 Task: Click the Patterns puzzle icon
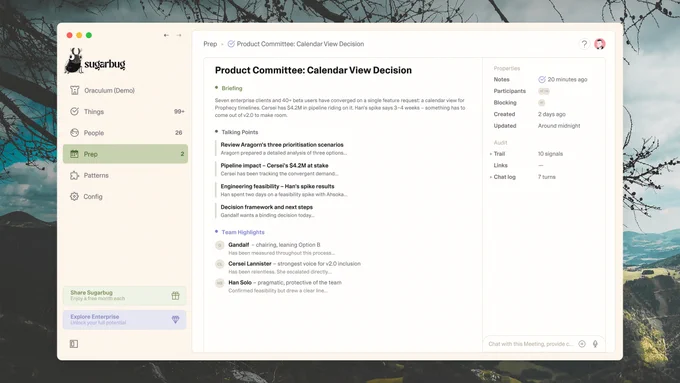pos(75,175)
